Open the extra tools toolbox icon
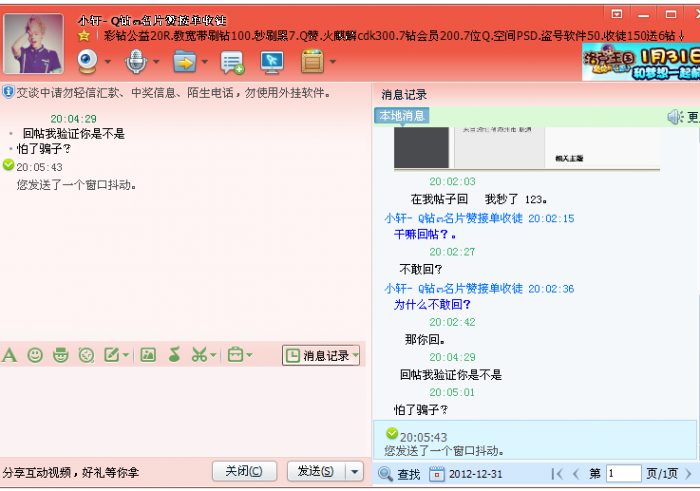The width and height of the screenshot is (700, 491). click(x=235, y=355)
